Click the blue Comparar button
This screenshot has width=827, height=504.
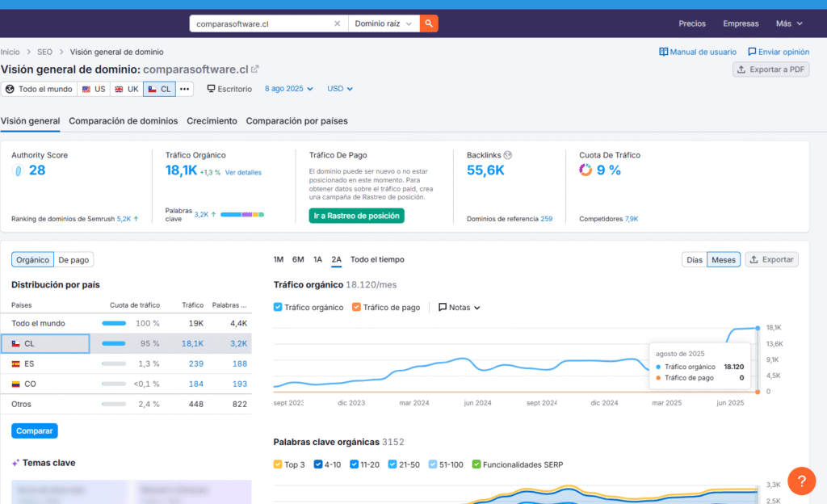point(34,430)
